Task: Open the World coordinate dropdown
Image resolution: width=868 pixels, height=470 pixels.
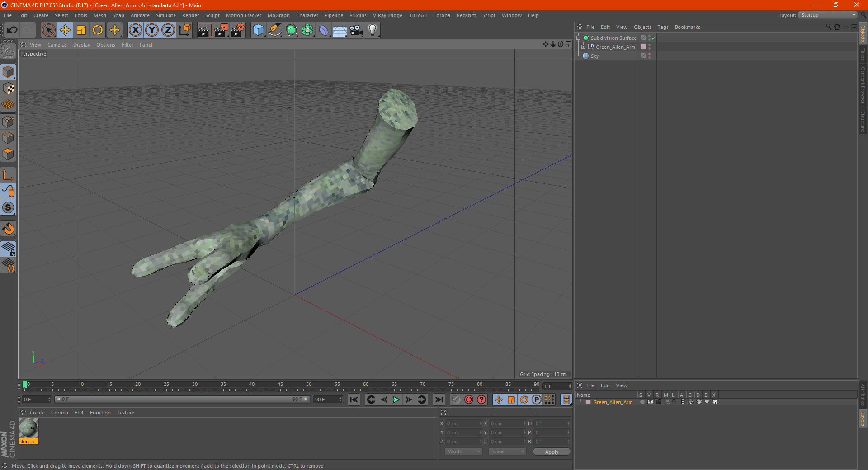Action: click(x=463, y=451)
